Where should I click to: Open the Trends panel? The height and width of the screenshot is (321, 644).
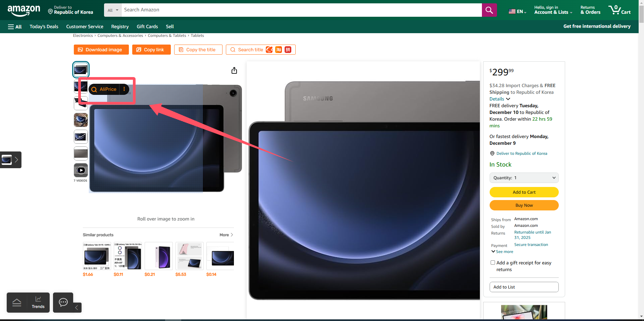pyautogui.click(x=38, y=303)
